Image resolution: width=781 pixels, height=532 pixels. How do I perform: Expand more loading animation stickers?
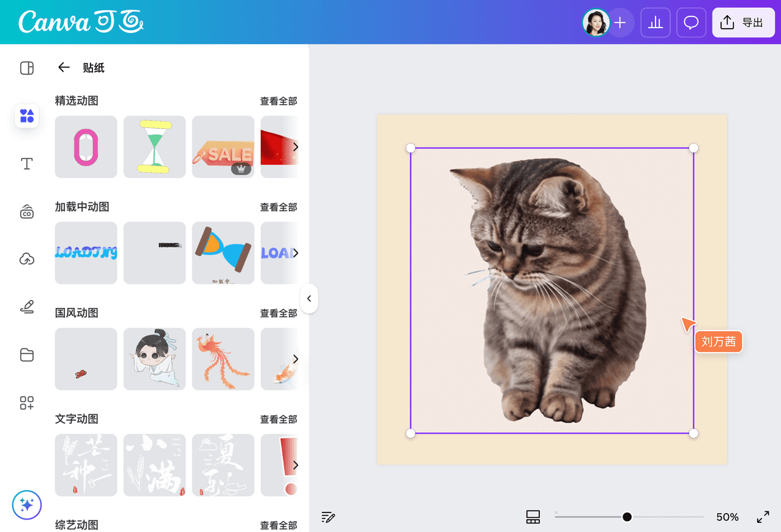[x=296, y=253]
